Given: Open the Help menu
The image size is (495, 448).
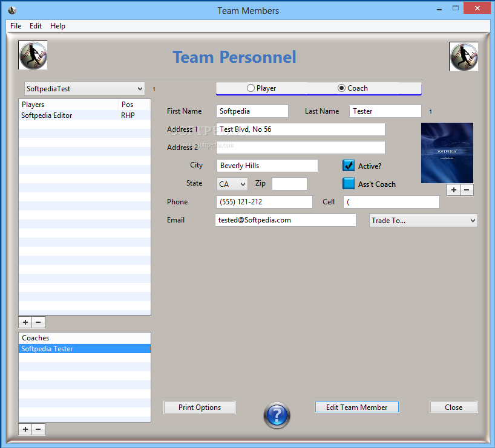Looking at the screenshot, I should pos(57,26).
